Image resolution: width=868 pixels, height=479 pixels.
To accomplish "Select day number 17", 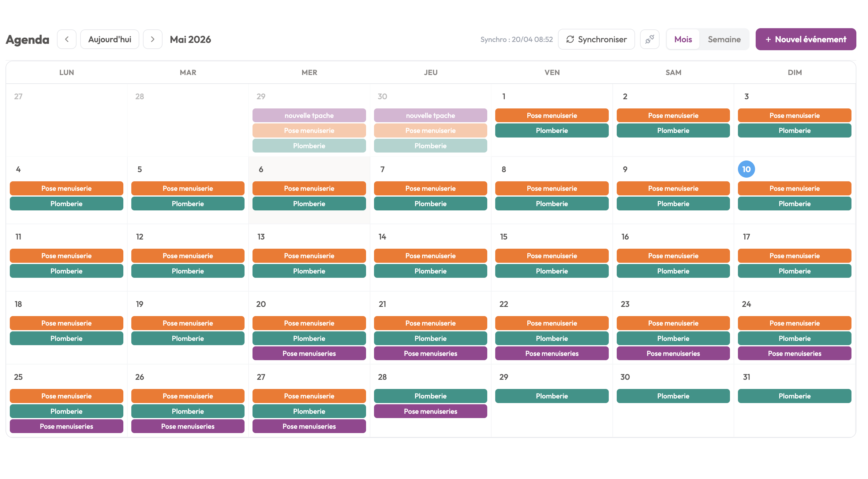I will [746, 237].
